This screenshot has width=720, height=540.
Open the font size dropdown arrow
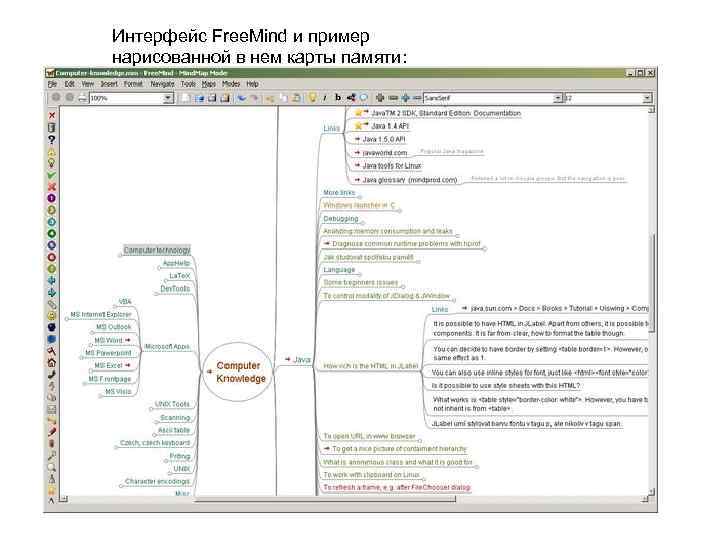[x=647, y=98]
